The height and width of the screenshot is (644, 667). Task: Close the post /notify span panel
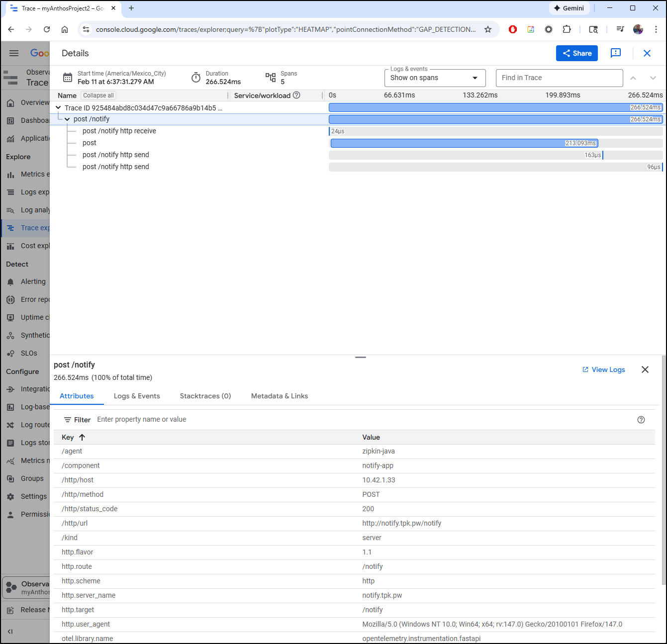pos(645,369)
